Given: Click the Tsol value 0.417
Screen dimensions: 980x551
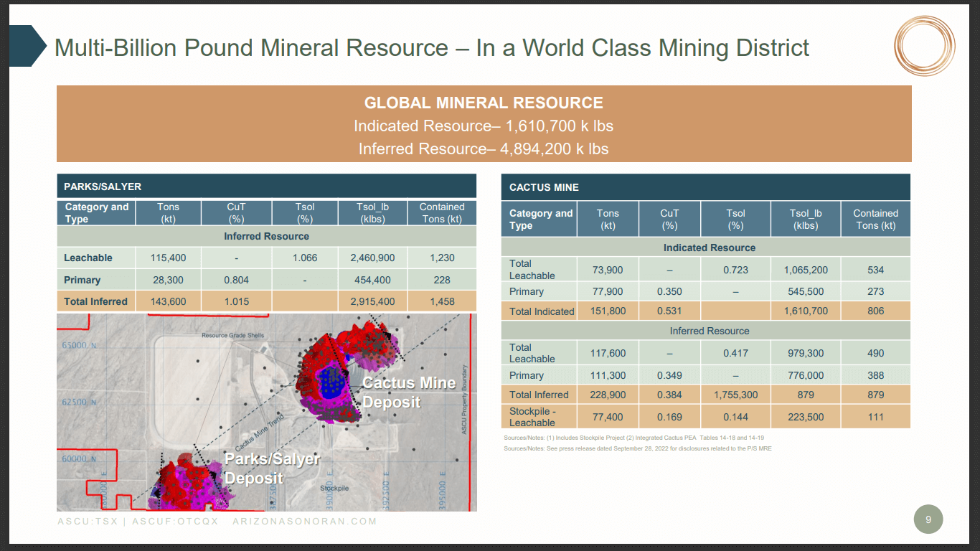Looking at the screenshot, I should click(x=735, y=353).
